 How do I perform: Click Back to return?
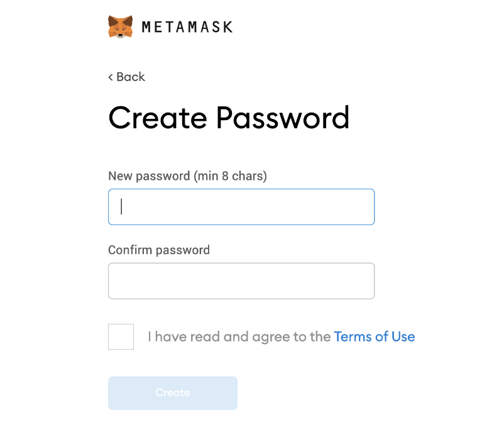point(128,77)
